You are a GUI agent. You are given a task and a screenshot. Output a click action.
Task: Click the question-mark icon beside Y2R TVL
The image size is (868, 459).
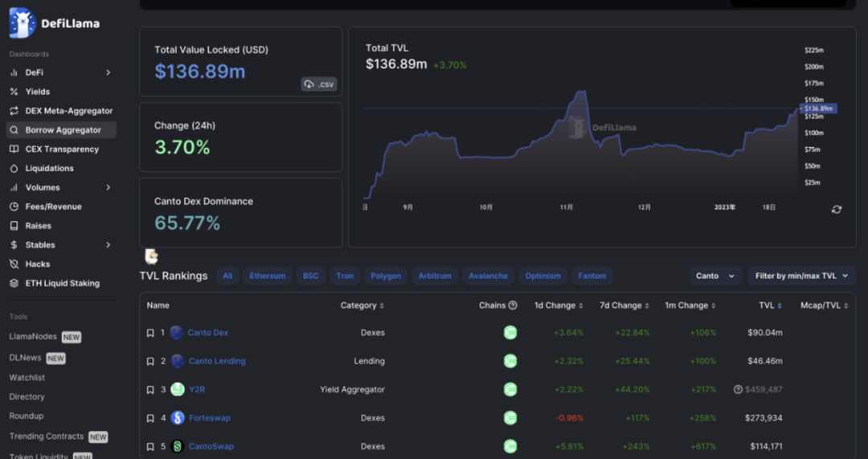point(737,389)
